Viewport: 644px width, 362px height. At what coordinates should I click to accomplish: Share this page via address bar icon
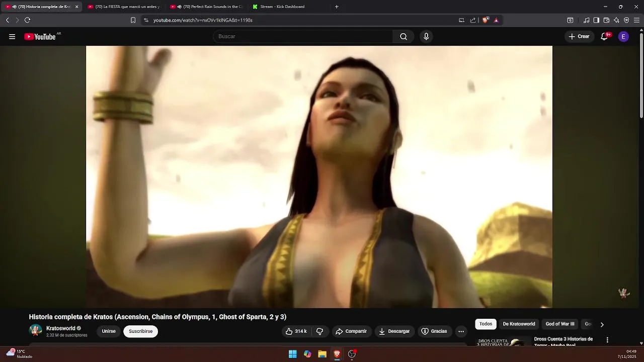point(473,20)
